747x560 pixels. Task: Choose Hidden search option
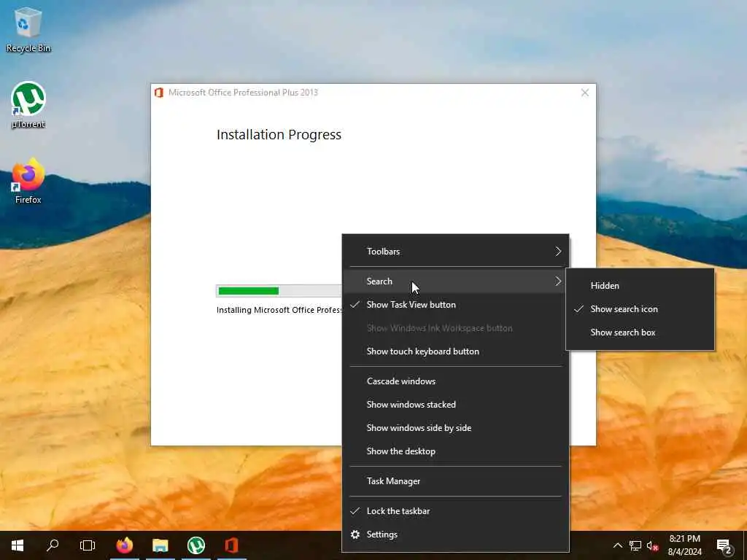point(640,286)
